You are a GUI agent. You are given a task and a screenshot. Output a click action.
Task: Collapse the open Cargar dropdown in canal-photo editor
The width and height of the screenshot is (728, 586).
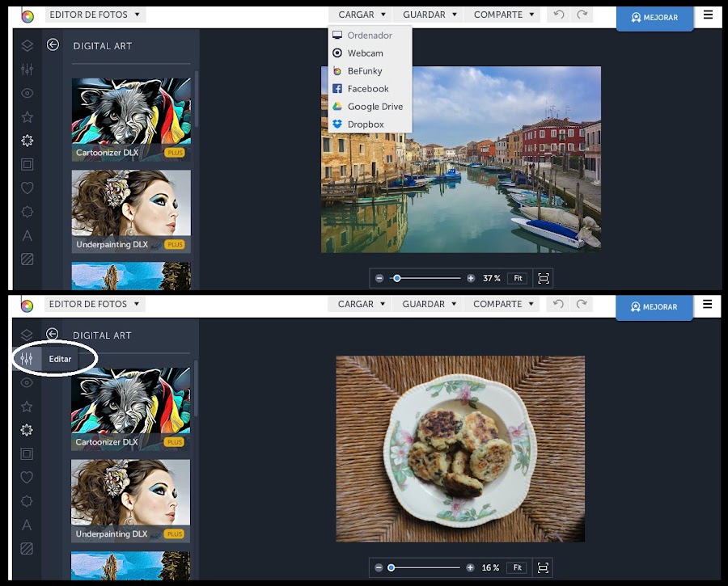click(360, 15)
